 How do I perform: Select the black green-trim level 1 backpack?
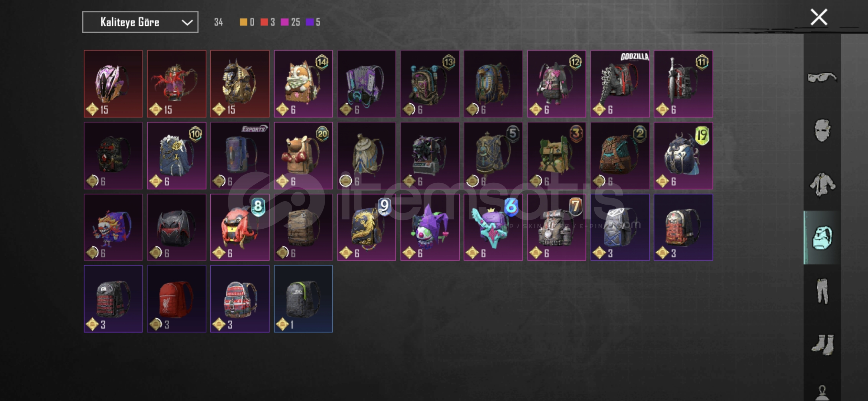coord(303,299)
